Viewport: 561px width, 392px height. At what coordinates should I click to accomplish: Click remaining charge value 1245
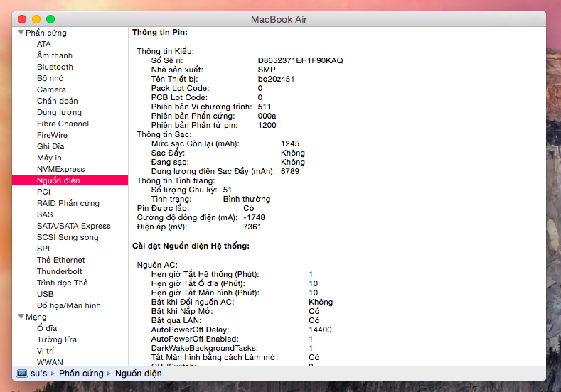(290, 143)
